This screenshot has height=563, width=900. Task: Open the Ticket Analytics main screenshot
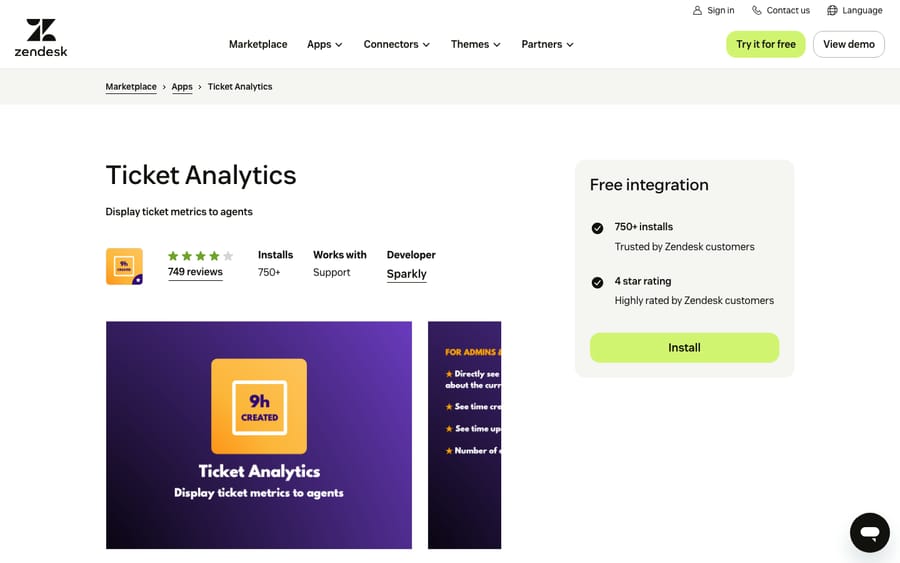coord(259,435)
